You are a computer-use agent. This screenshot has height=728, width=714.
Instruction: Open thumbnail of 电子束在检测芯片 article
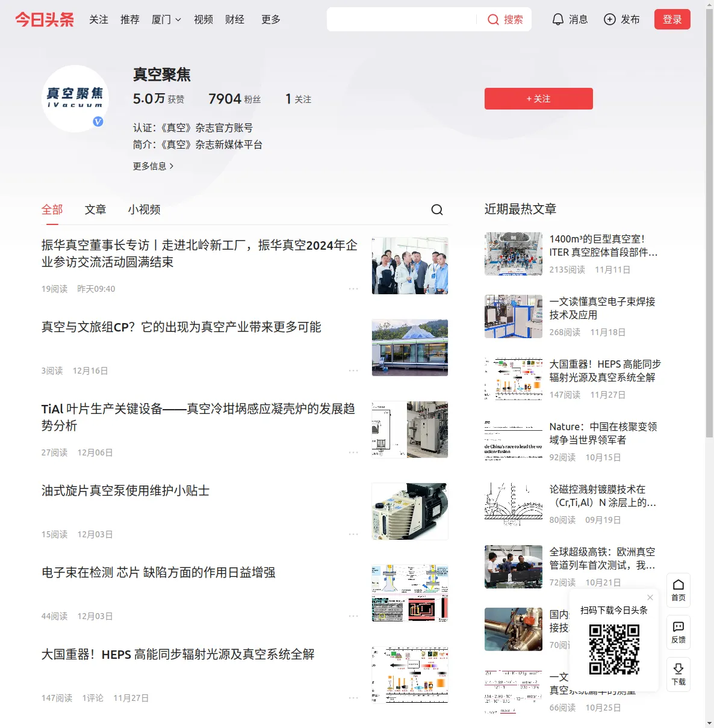point(410,593)
